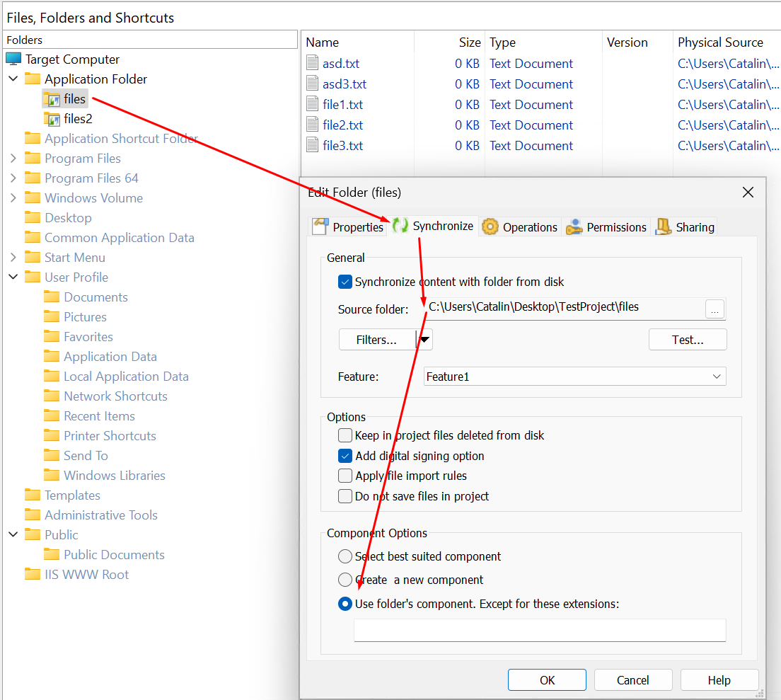
Task: Click the IIS WWW Root folder icon
Action: (x=33, y=575)
